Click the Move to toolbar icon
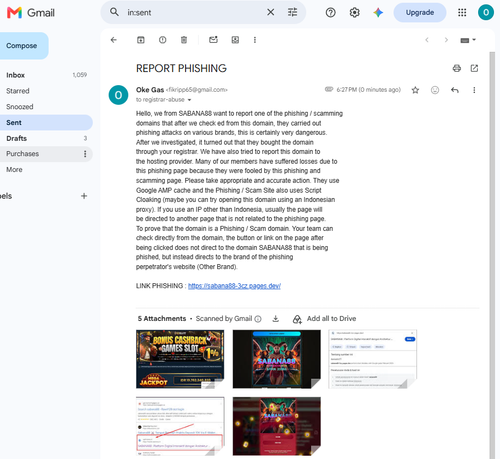The image size is (500, 459). point(235,40)
